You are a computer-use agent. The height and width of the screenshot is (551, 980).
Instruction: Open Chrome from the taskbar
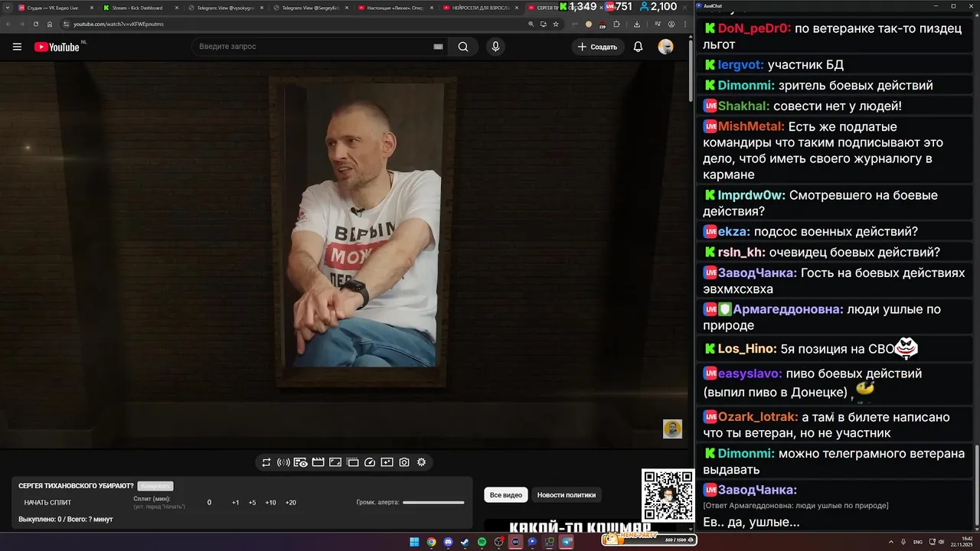click(431, 542)
